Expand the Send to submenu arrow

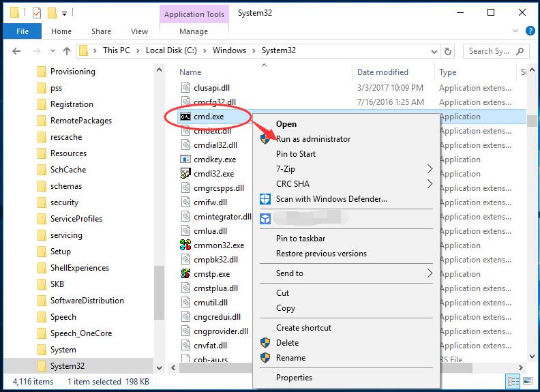pyautogui.click(x=430, y=273)
